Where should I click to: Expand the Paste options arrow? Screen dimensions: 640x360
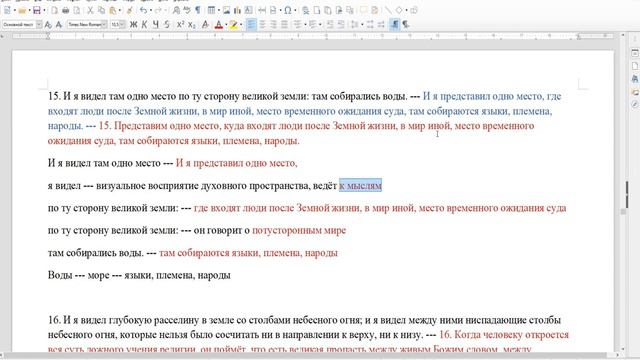120,10
